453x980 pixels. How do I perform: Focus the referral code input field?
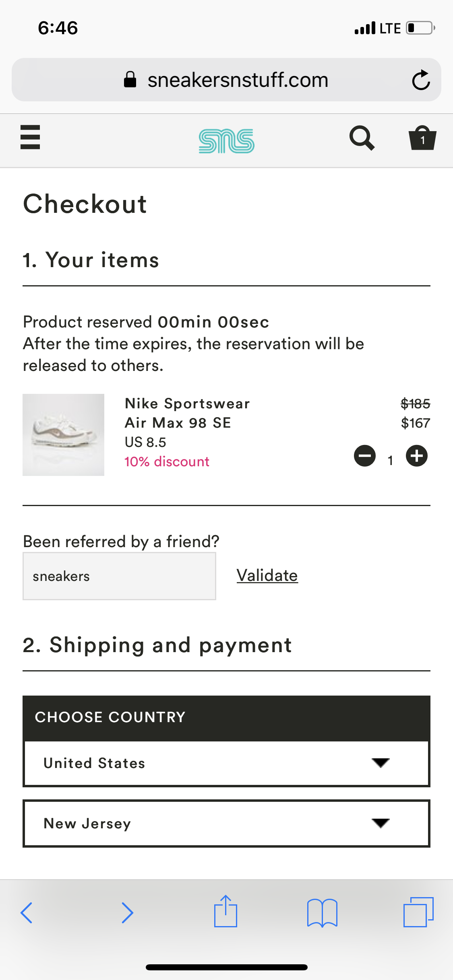119,576
